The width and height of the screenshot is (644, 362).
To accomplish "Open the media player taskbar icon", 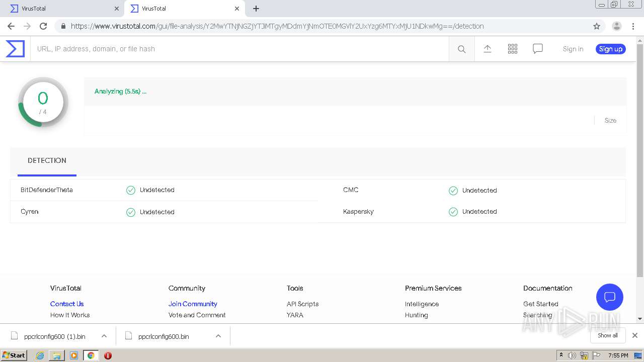I will click(x=74, y=355).
